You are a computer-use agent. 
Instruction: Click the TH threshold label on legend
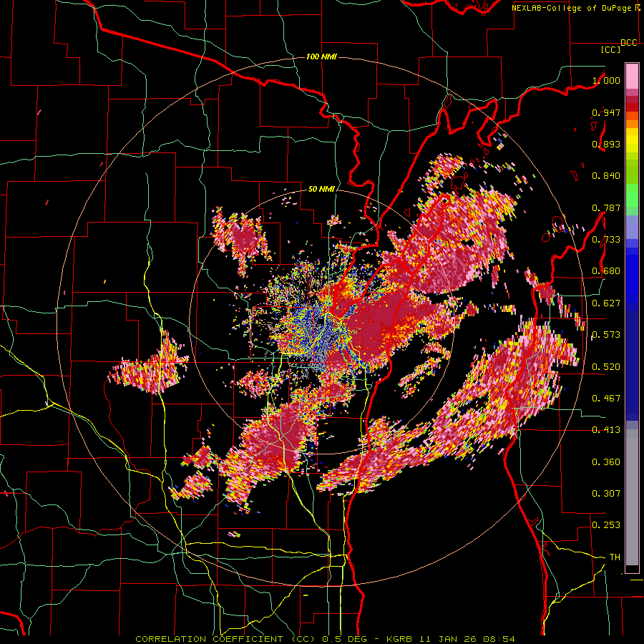615,557
